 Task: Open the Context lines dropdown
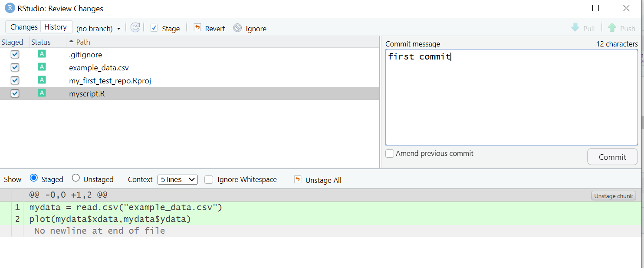(177, 179)
